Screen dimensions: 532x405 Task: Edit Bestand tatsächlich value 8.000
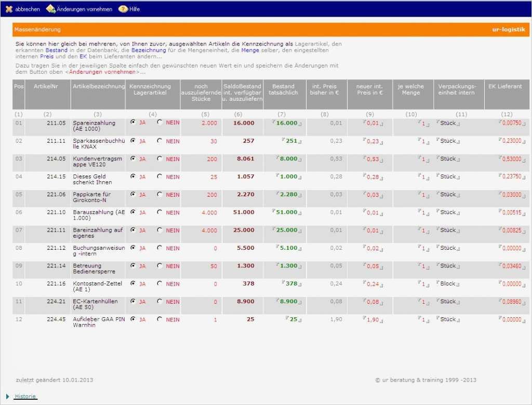coord(288,159)
